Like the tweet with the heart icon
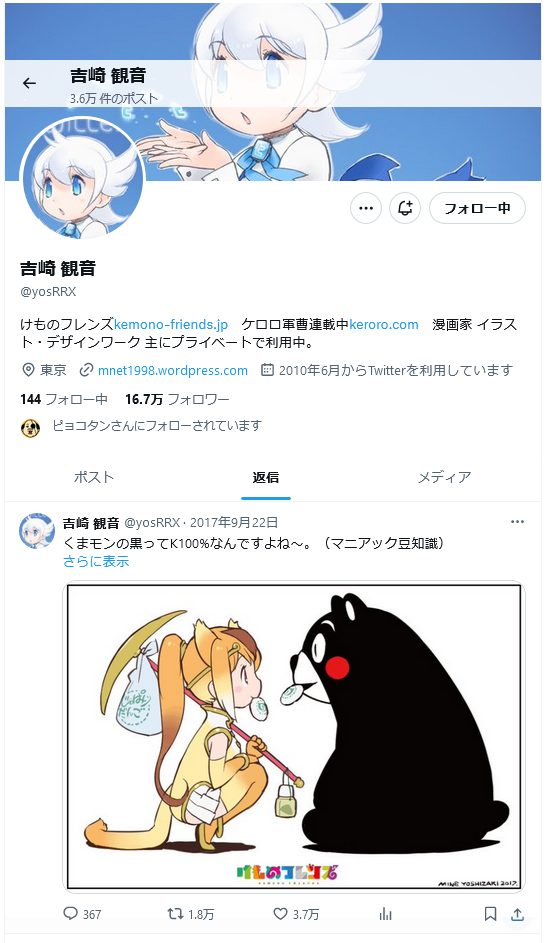Viewport: 548px width, 943px height. point(280,914)
